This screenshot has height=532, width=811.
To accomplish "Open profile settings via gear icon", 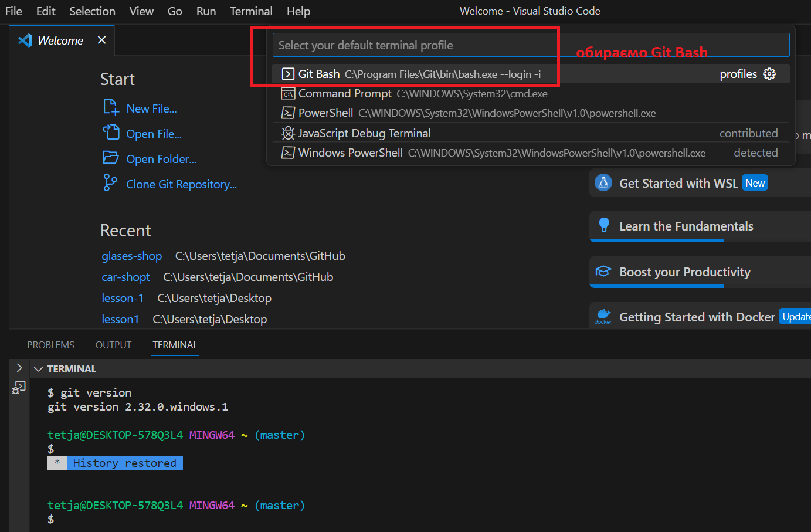I will (x=769, y=74).
